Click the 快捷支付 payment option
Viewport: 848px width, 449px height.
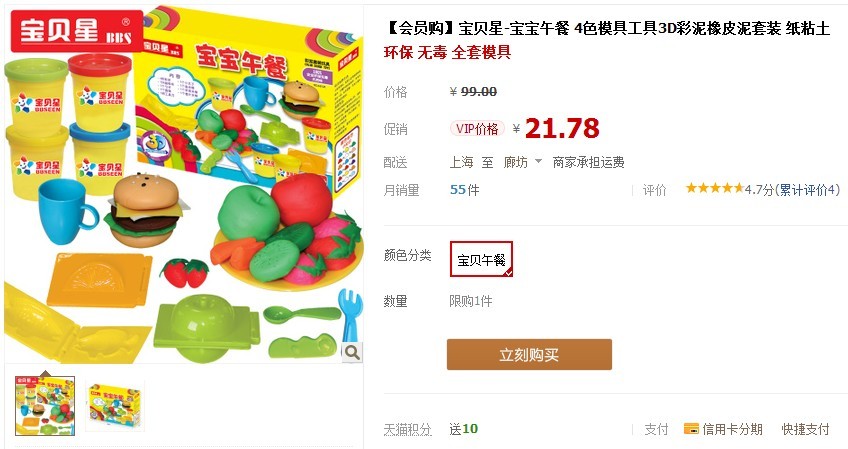click(805, 430)
